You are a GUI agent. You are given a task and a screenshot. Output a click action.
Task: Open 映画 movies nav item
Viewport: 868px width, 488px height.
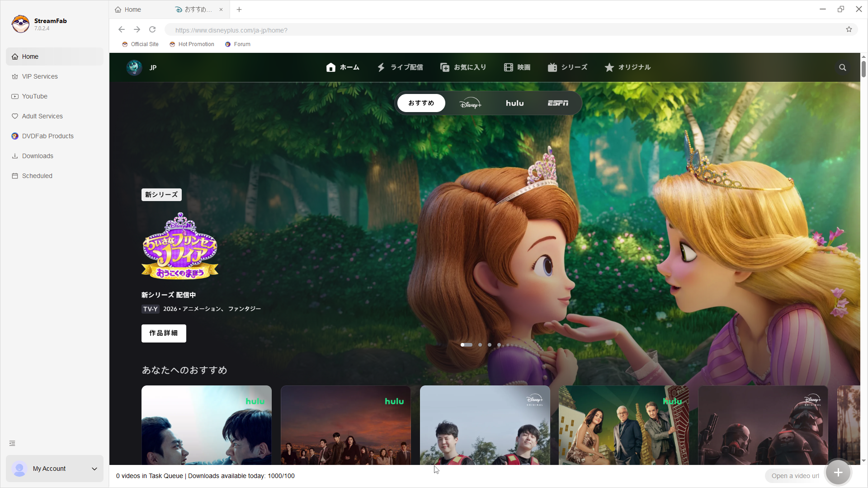point(517,67)
